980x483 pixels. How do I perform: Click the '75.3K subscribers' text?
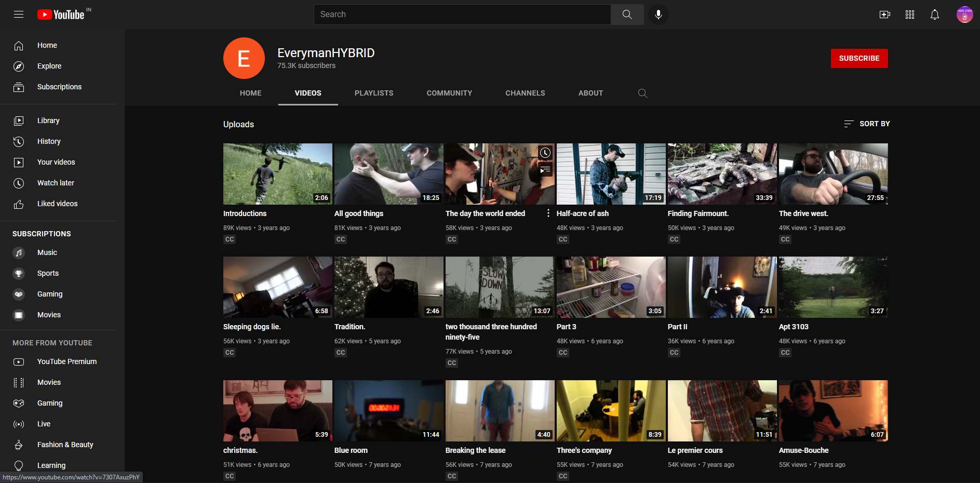[306, 65]
